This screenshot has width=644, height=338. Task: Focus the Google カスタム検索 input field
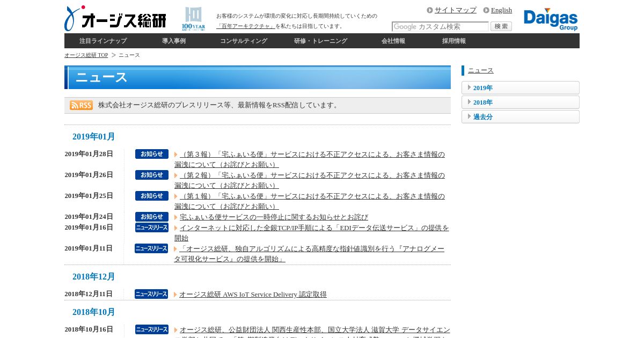tap(440, 26)
